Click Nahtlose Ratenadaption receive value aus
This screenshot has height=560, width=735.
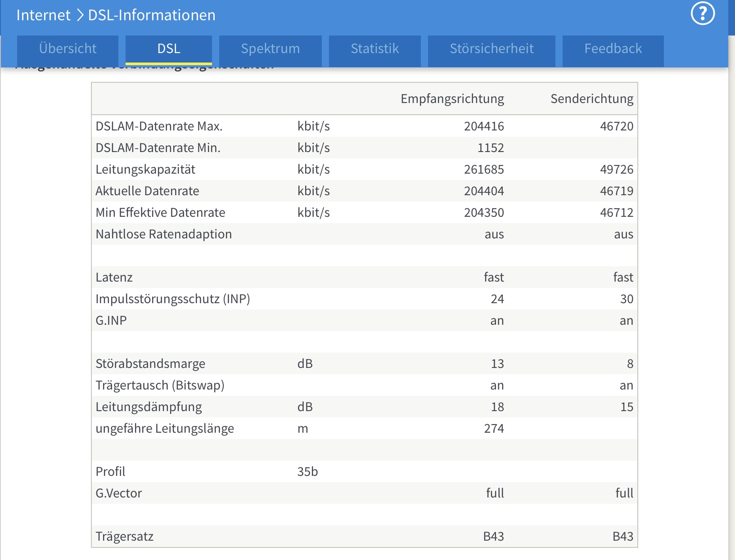(494, 234)
